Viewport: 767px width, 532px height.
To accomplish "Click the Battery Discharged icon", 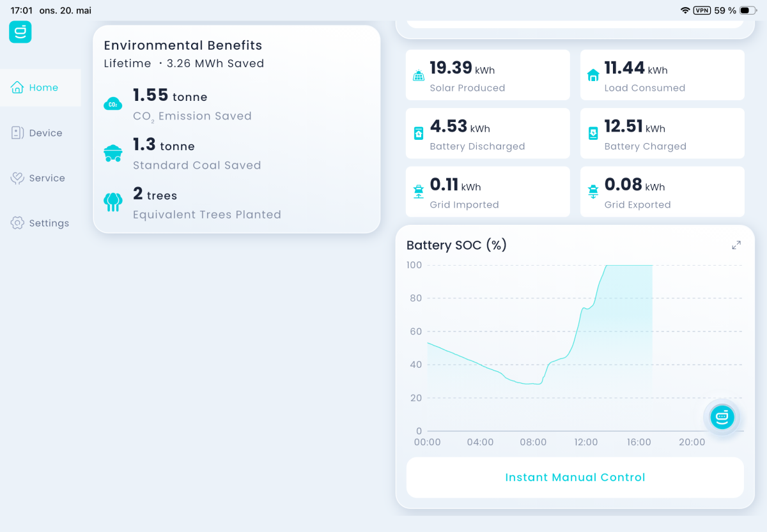I will click(419, 133).
